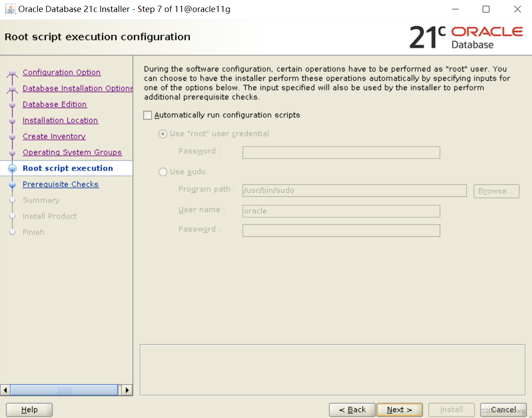Viewport: 532px width, 418px height.
Task: Click the Install Product step label
Action: click(x=50, y=216)
